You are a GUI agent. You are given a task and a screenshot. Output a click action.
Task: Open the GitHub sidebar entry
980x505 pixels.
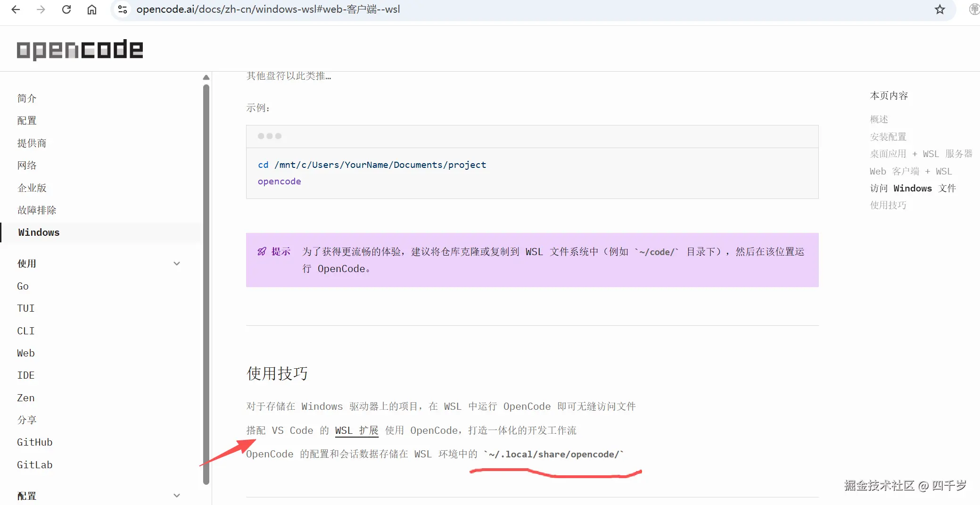pos(34,442)
